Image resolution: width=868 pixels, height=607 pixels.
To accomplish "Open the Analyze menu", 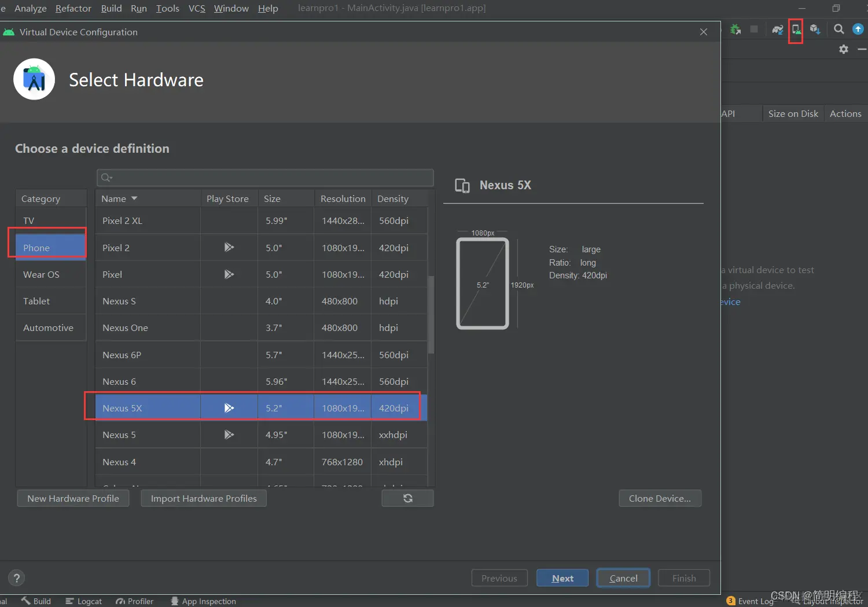I will point(31,8).
